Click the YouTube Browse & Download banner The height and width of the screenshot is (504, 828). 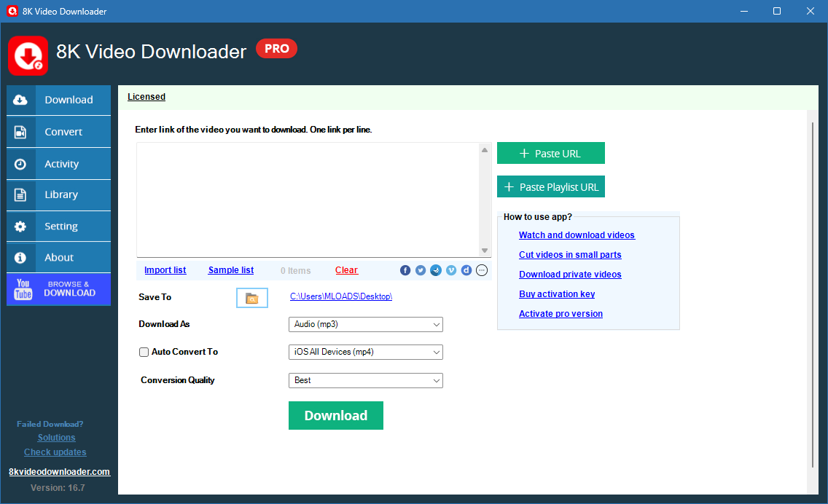tap(58, 289)
